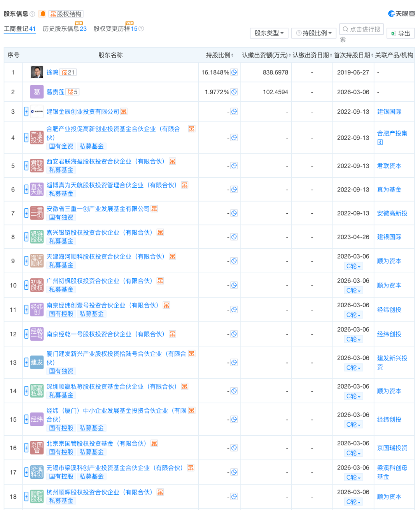Click the pie chart icon beside 葛贵莲's holding ratio

[x=234, y=92]
